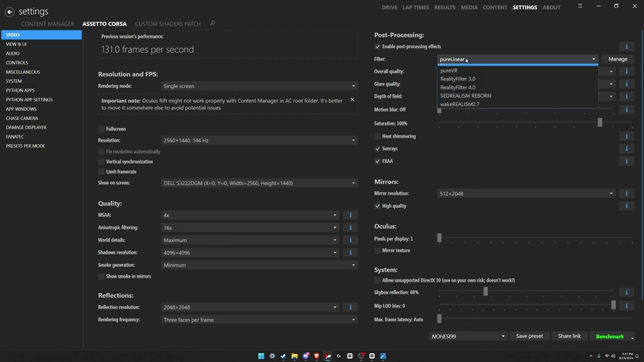Open Steam from the taskbar
The image size is (644, 362).
tap(283, 356)
